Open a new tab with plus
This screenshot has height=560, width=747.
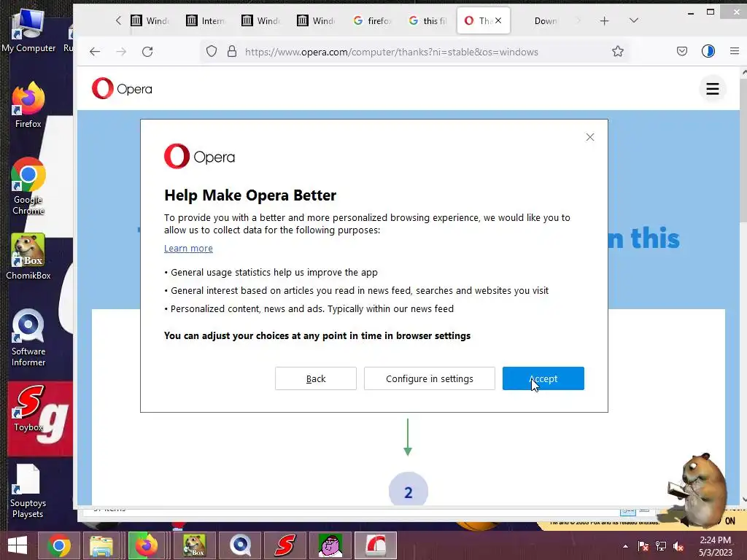tap(604, 21)
